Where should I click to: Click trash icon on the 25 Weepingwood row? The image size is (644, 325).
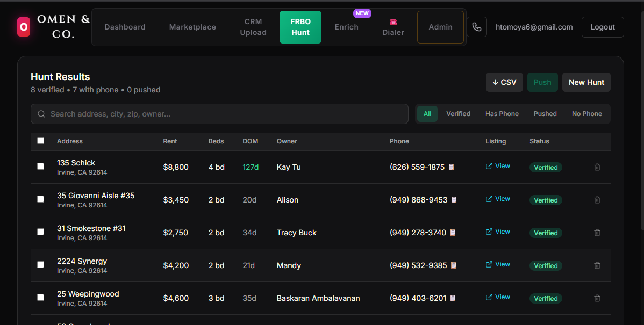pos(597,298)
